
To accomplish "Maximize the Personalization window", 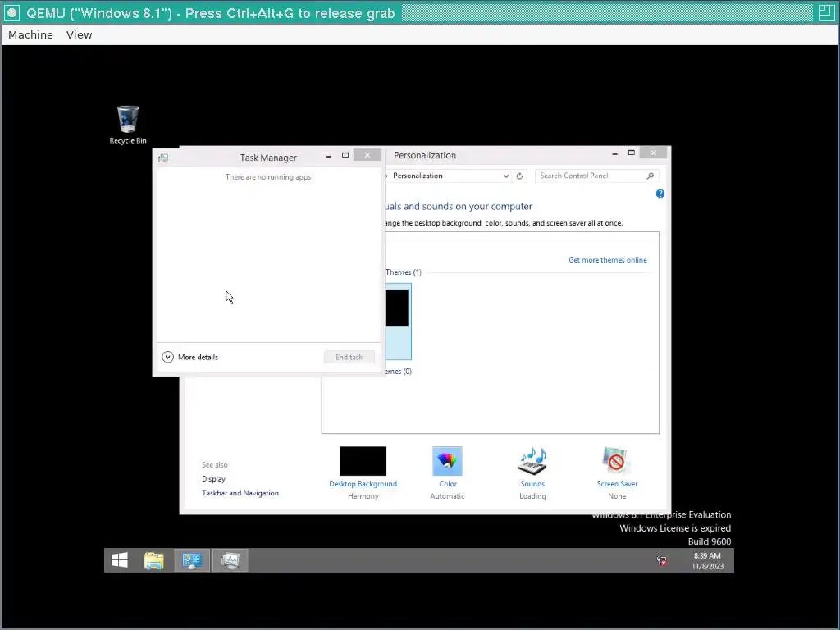I will (x=632, y=153).
